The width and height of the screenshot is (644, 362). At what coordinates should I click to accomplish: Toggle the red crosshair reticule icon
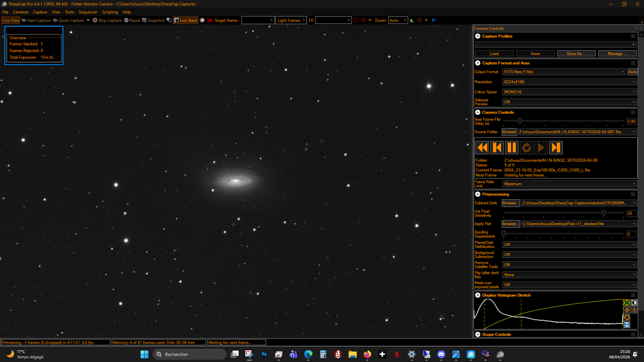click(363, 20)
